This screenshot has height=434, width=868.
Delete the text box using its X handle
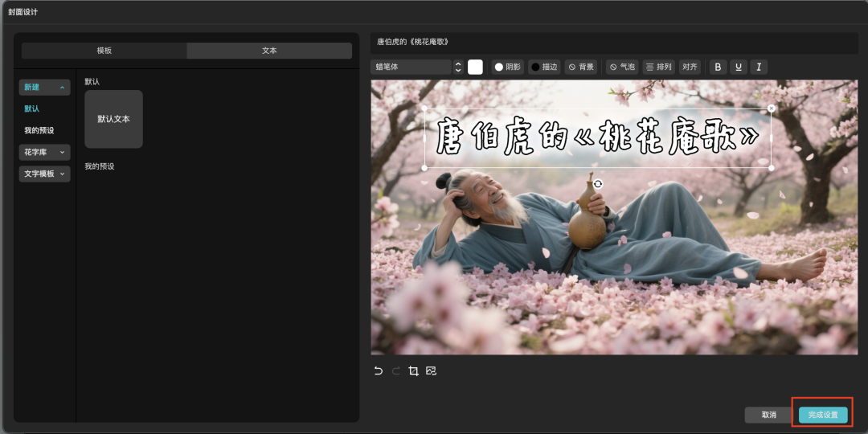[x=772, y=108]
